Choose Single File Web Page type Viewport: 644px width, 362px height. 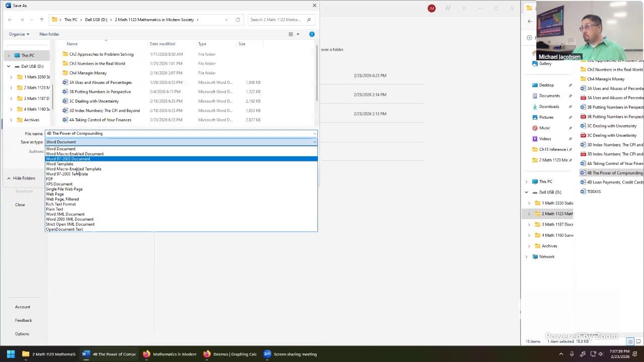click(x=64, y=189)
